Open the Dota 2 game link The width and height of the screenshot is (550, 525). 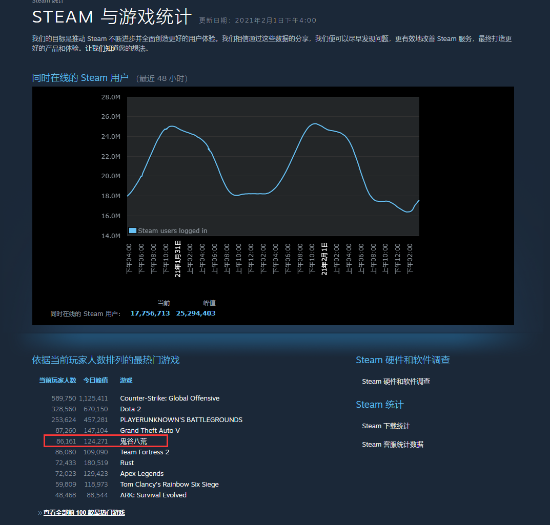[130, 409]
